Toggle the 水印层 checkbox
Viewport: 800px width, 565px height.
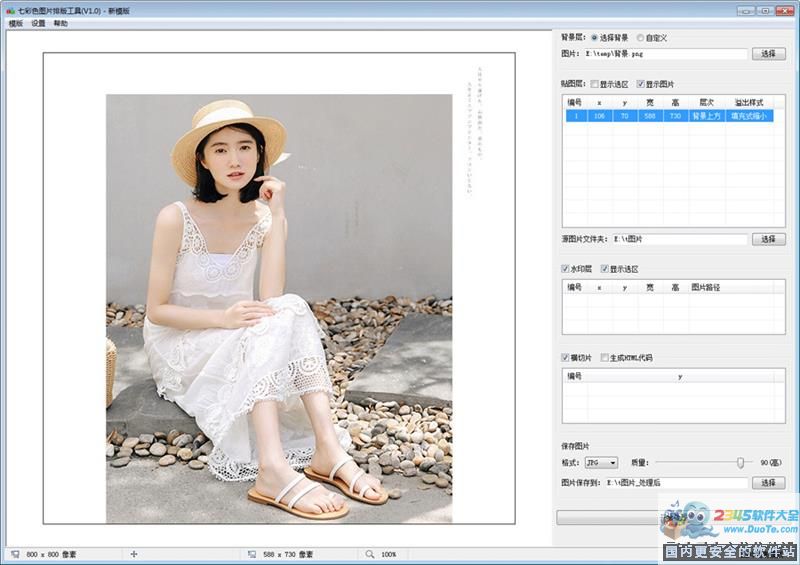[x=565, y=268]
